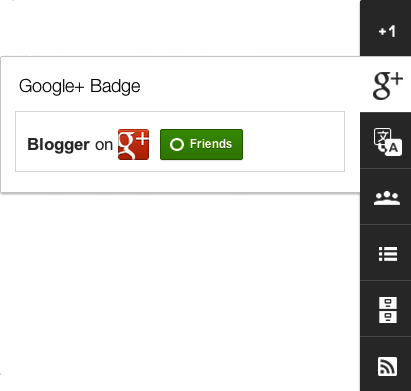Click blank white area above the badge panel
Screen dimensions: 411x391
click(x=180, y=27)
